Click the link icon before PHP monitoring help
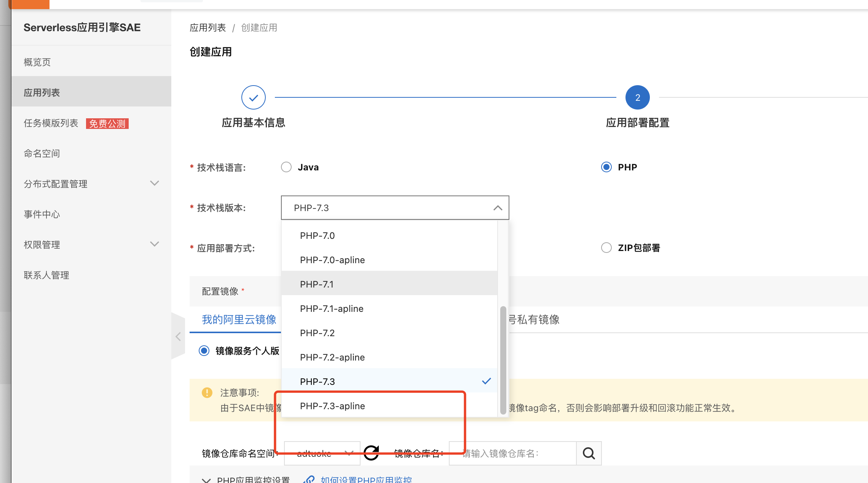This screenshot has width=868, height=483. 309,479
